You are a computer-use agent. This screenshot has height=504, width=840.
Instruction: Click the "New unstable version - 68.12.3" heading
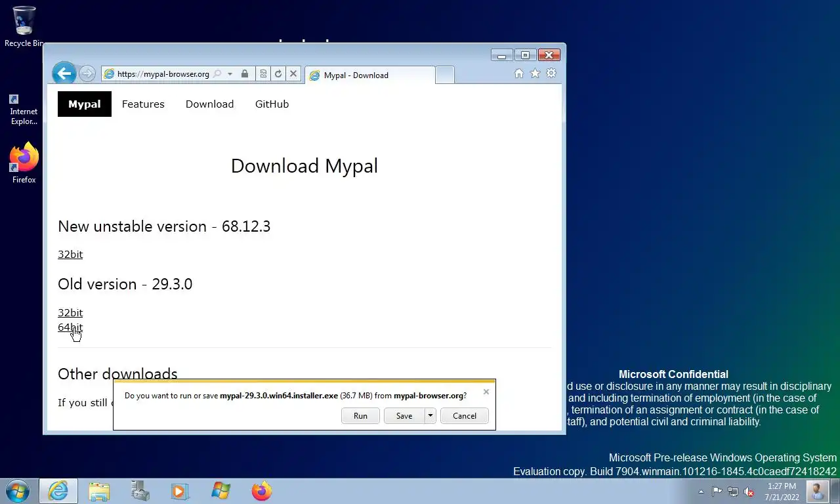[164, 226]
